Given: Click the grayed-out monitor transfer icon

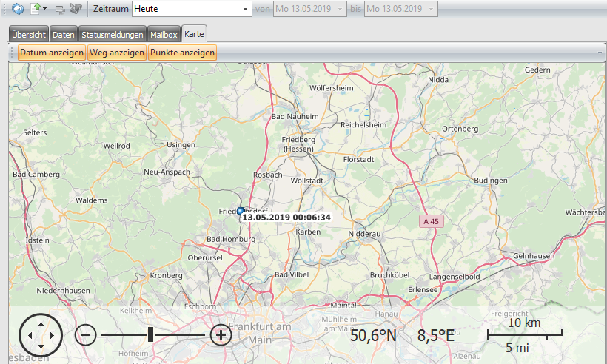Looking at the screenshot, I should click(x=60, y=9).
